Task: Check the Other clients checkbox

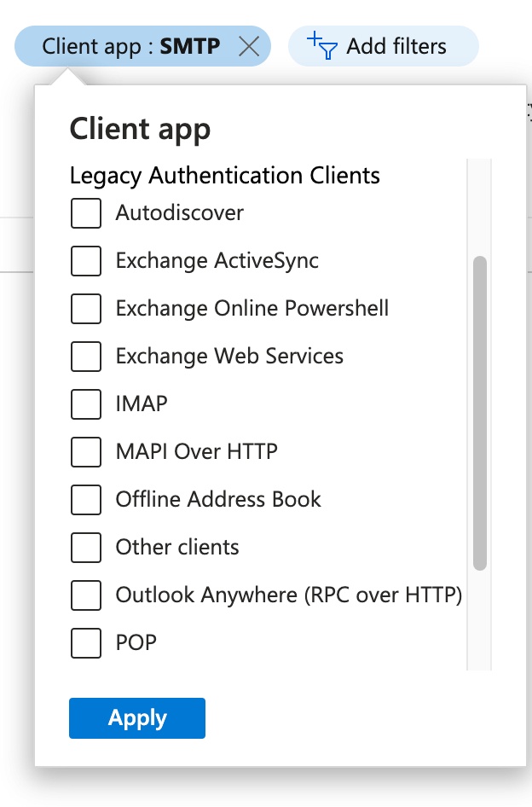Action: (86, 547)
